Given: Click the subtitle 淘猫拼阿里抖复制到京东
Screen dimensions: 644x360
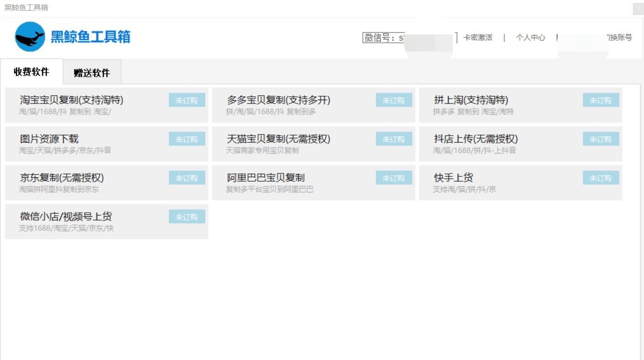Looking at the screenshot, I should pos(59,189).
